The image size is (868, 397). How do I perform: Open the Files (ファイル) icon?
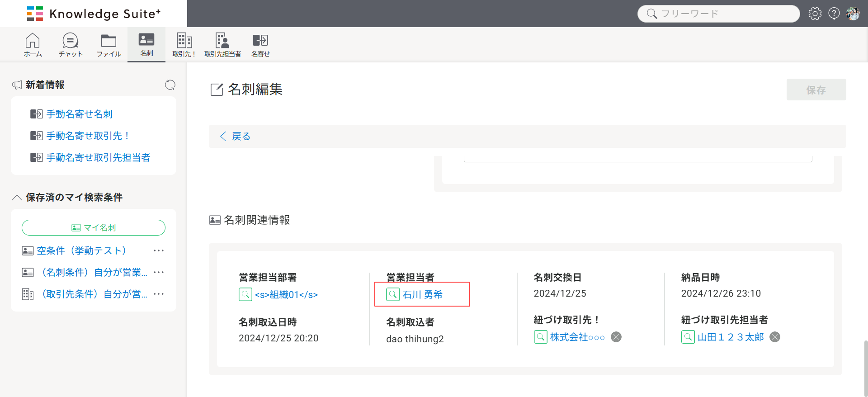108,45
